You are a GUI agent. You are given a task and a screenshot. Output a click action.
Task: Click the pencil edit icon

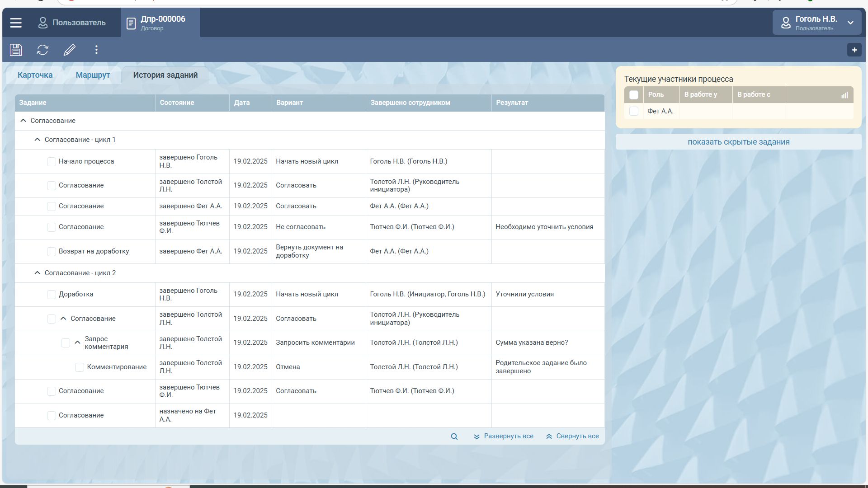click(69, 50)
